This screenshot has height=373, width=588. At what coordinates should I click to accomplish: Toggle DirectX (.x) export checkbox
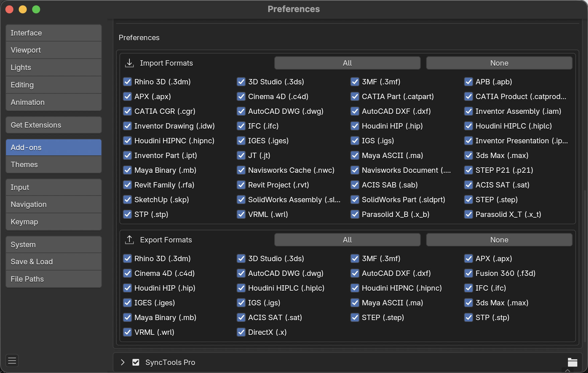click(x=241, y=332)
